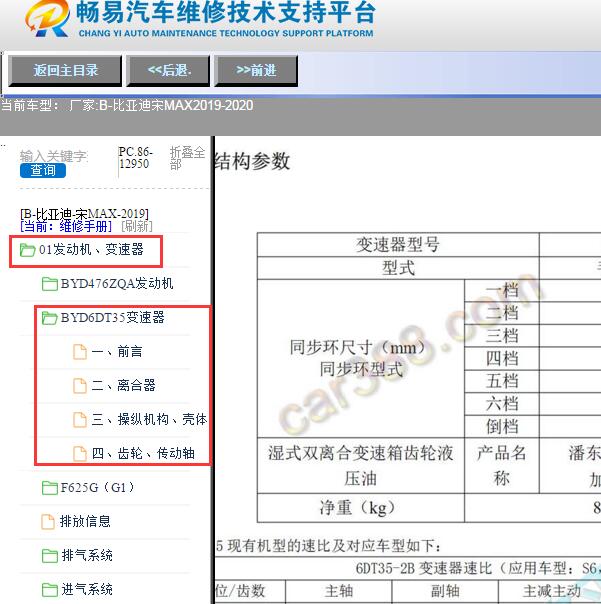Expand BYD476ZQA发动机 tree node
601x604 pixels.
pyautogui.click(x=117, y=284)
